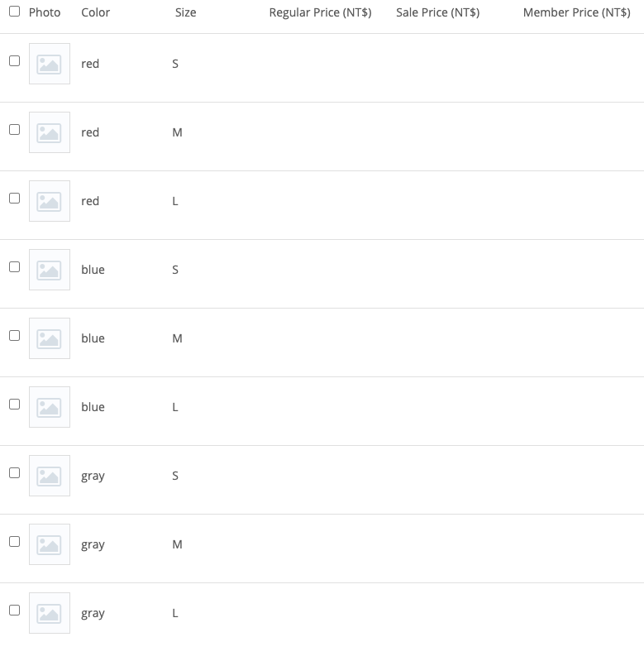
Task: Click the Photo column header
Action: (x=45, y=12)
